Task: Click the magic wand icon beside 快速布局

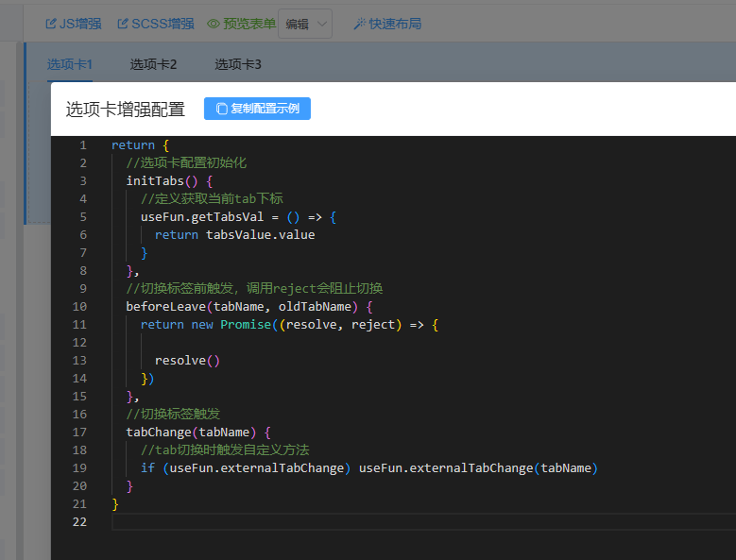Action: tap(359, 24)
